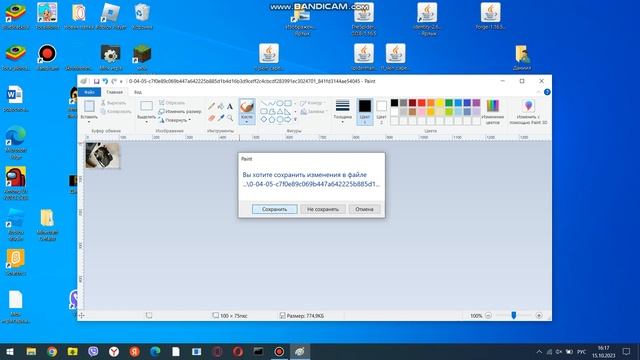Open Viber from the taskbar
The width and height of the screenshot is (640, 360).
click(x=93, y=351)
